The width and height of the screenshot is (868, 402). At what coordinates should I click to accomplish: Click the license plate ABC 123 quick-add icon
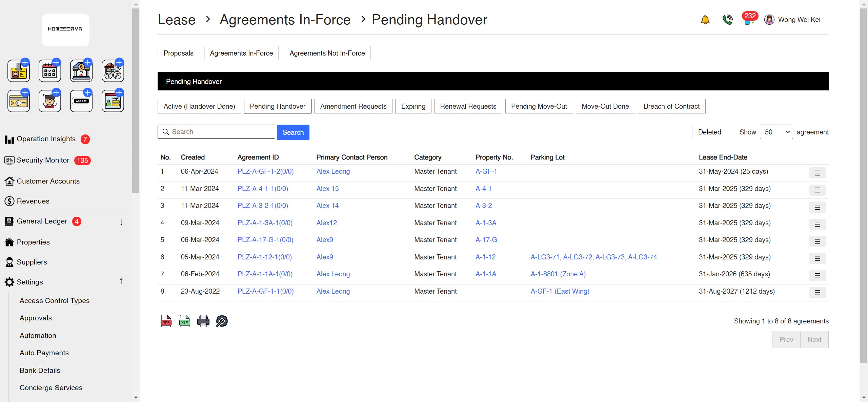(x=81, y=100)
